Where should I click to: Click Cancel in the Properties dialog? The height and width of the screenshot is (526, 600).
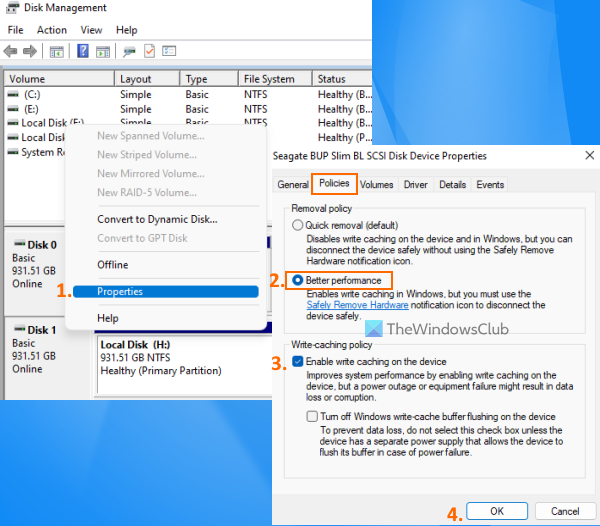pos(565,511)
